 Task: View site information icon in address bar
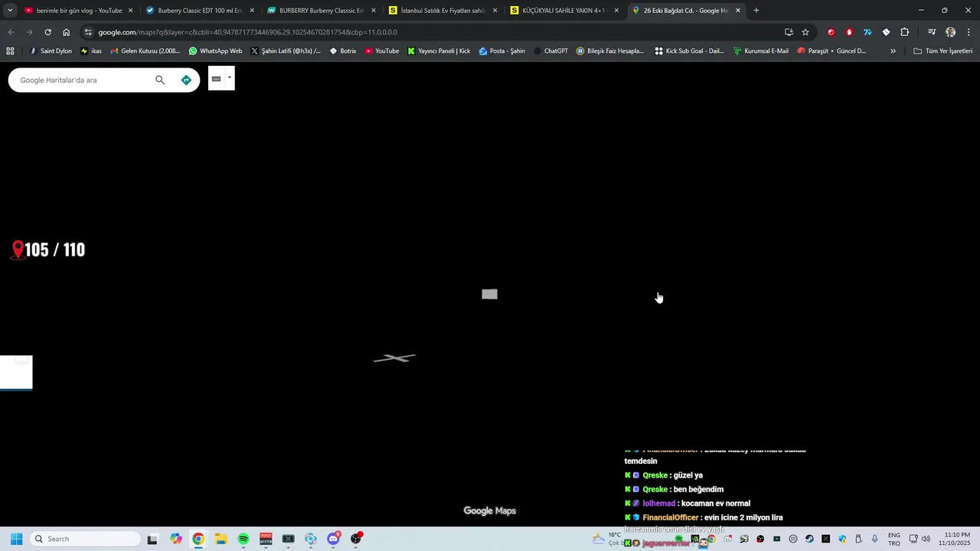89,32
